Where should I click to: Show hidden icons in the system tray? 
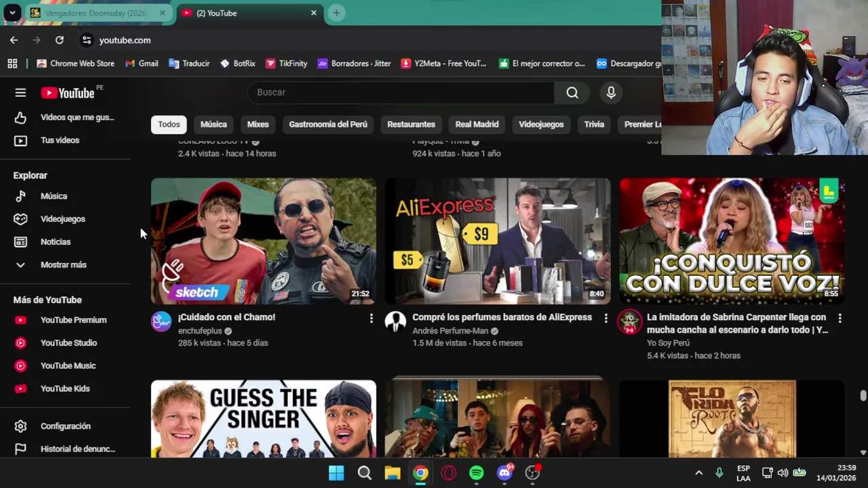698,473
